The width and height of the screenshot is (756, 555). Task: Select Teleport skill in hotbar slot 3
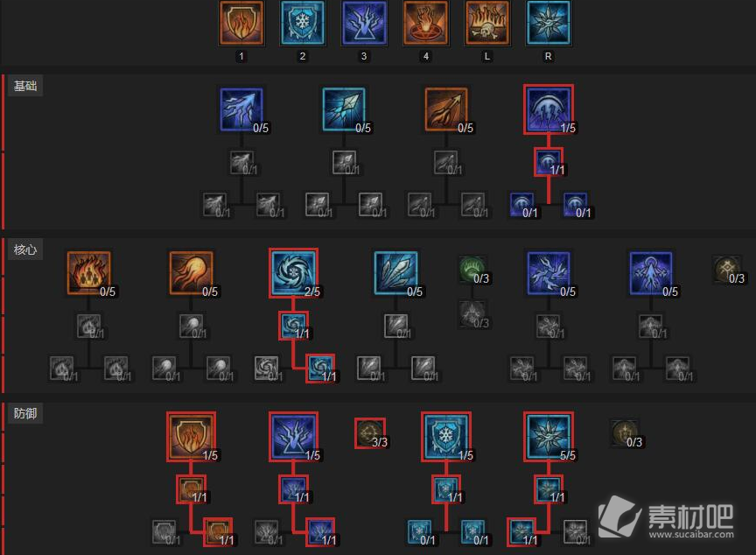tap(364, 23)
